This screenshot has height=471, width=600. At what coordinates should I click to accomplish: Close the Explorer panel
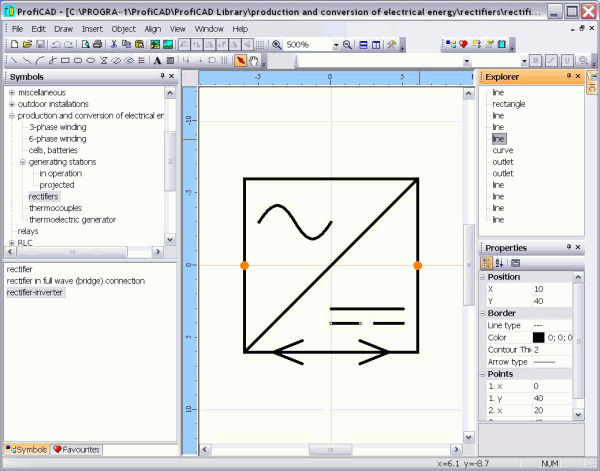tap(578, 76)
